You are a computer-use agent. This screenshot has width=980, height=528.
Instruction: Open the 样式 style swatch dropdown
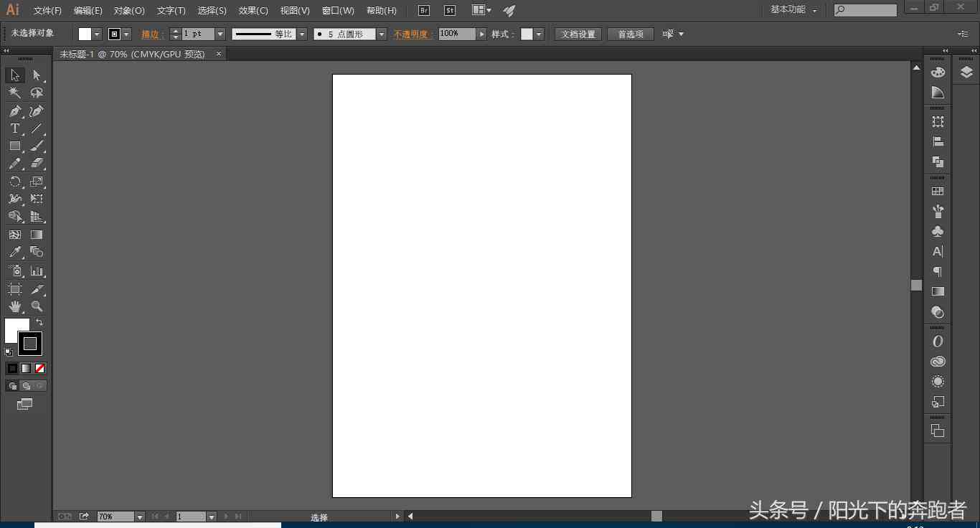click(539, 34)
